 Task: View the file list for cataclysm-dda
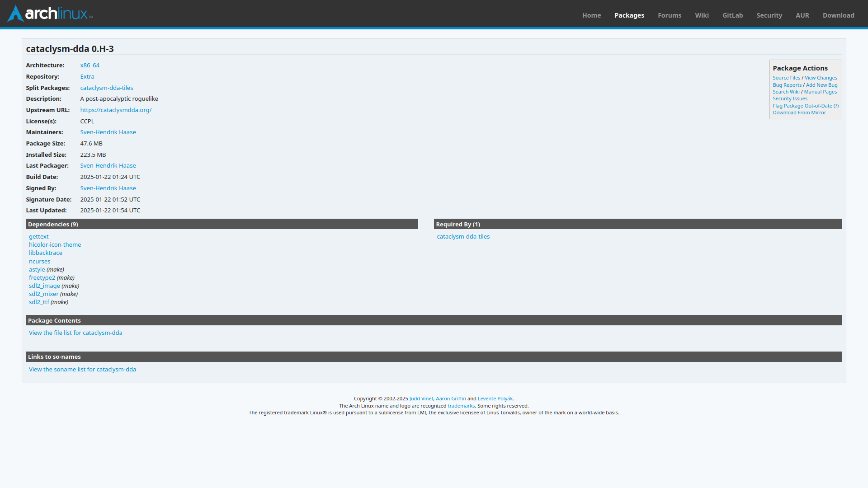coord(75,333)
